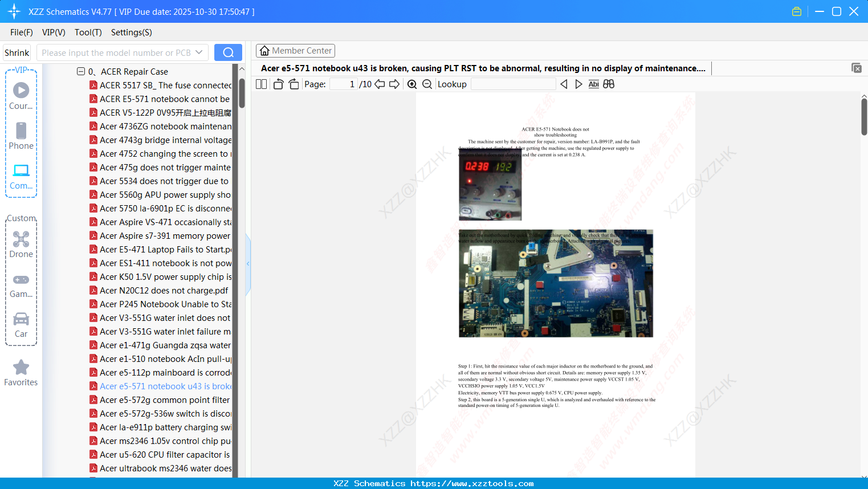
Task: Open Acer u5-620 CPU filter capacitor file
Action: 160,454
